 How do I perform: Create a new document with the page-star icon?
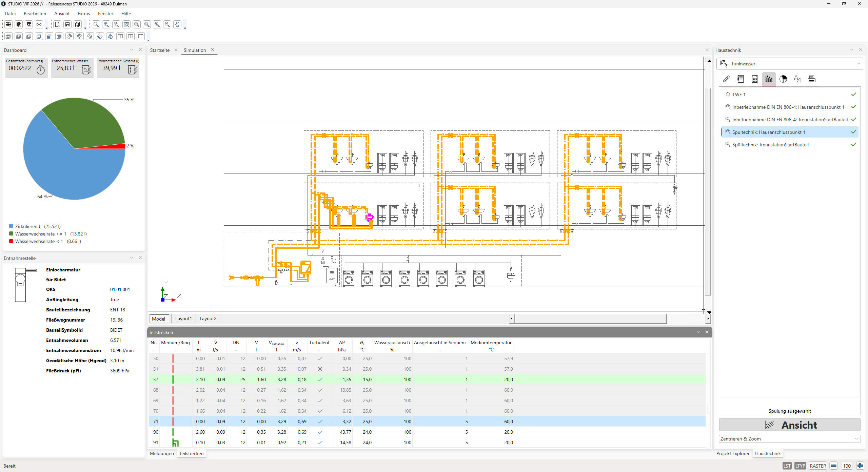coord(57,24)
